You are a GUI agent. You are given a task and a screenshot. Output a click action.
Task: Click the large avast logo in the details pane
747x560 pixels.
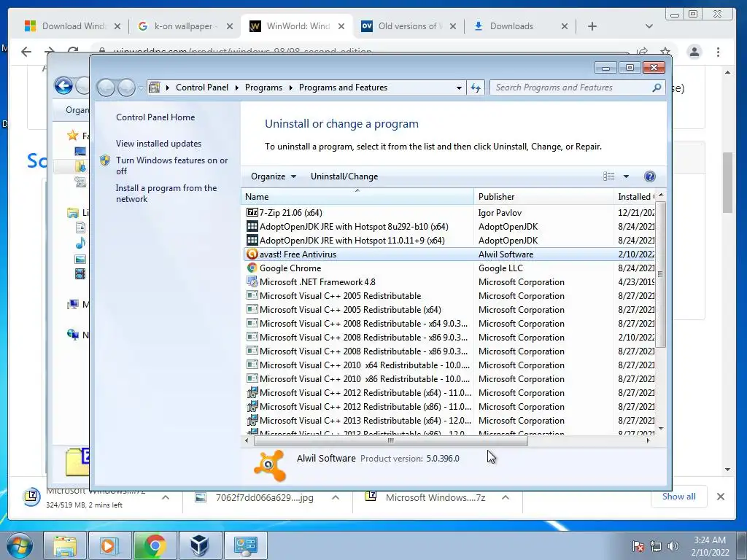[270, 465]
